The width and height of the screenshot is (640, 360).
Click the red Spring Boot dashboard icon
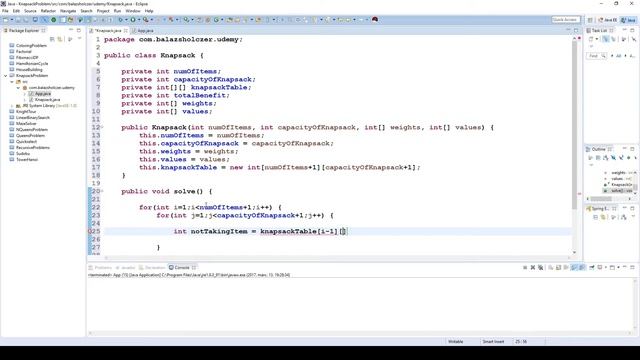375,20
